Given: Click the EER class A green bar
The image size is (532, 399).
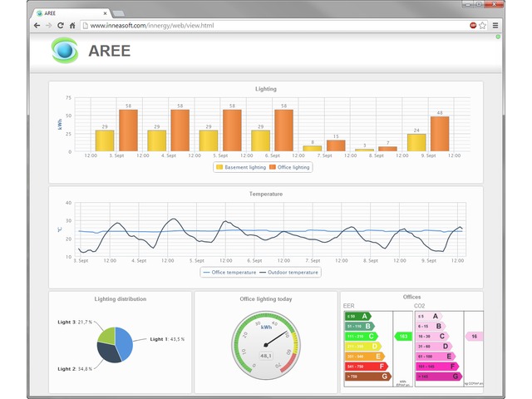Looking at the screenshot, I should [357, 316].
